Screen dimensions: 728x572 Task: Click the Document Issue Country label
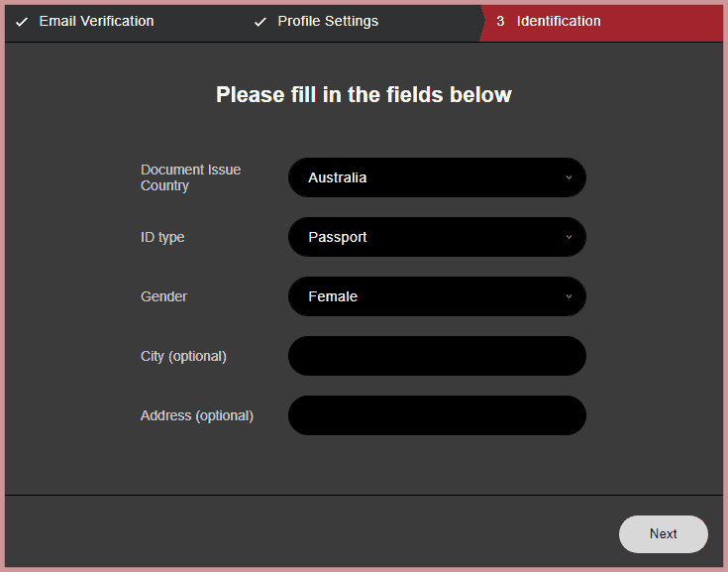tap(190, 177)
